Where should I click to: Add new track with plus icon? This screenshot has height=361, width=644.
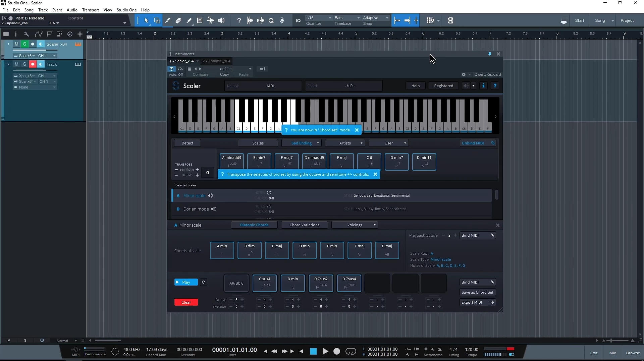tap(80, 34)
